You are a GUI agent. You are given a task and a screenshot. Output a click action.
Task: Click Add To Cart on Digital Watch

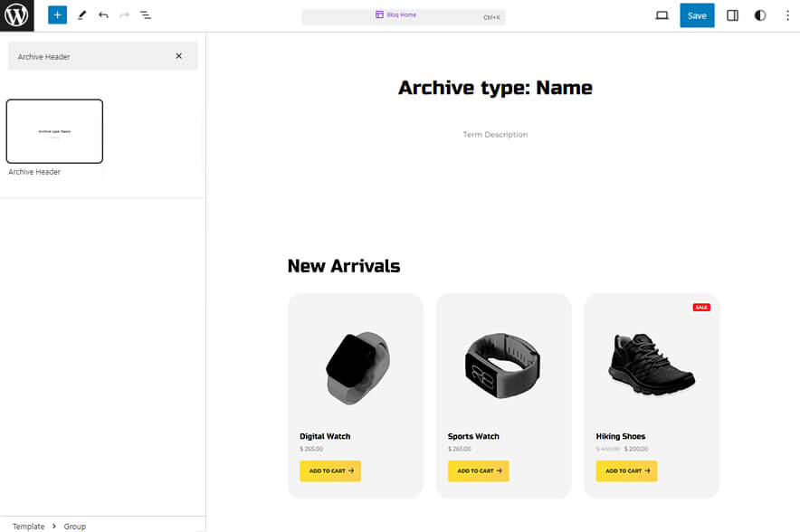pos(330,470)
